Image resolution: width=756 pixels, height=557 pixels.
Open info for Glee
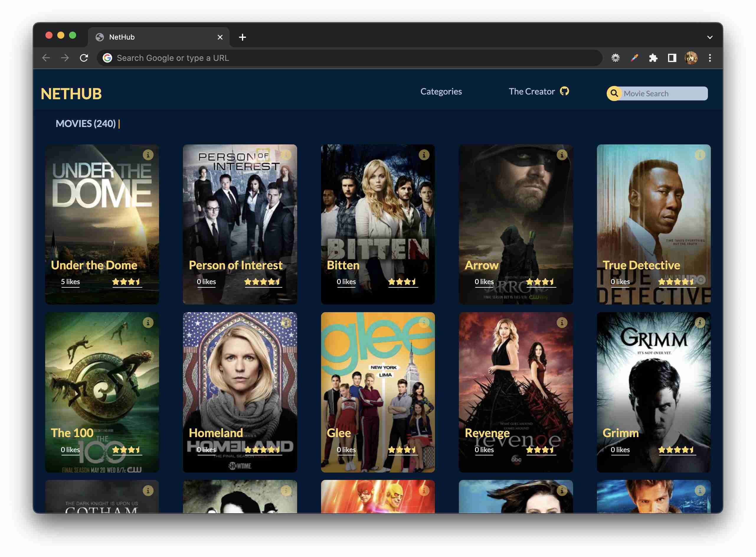point(424,322)
